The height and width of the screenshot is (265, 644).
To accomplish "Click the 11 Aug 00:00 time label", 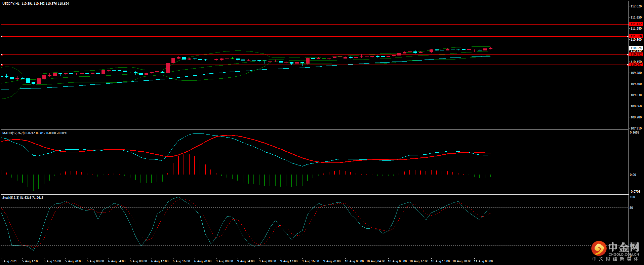I will point(483,261).
